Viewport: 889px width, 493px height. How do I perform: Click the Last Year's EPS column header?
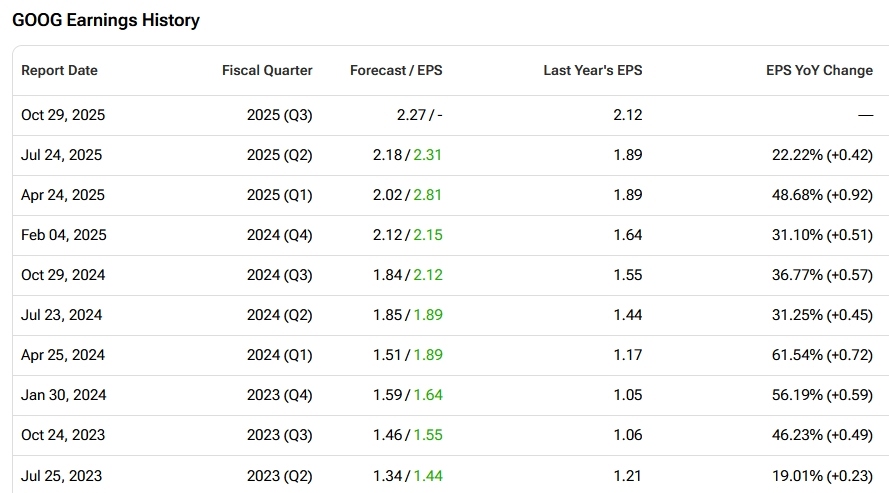point(592,71)
